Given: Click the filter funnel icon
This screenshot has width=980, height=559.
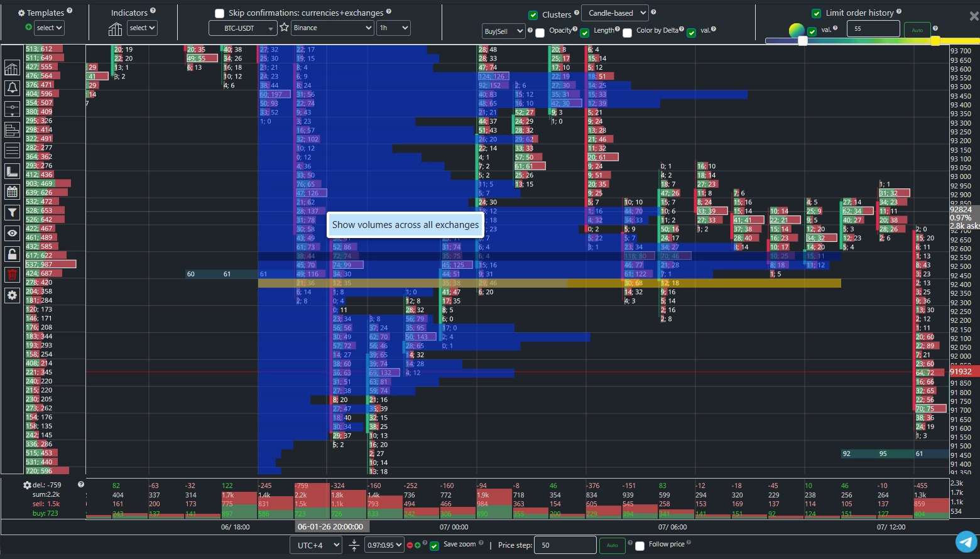Looking at the screenshot, I should [12, 212].
